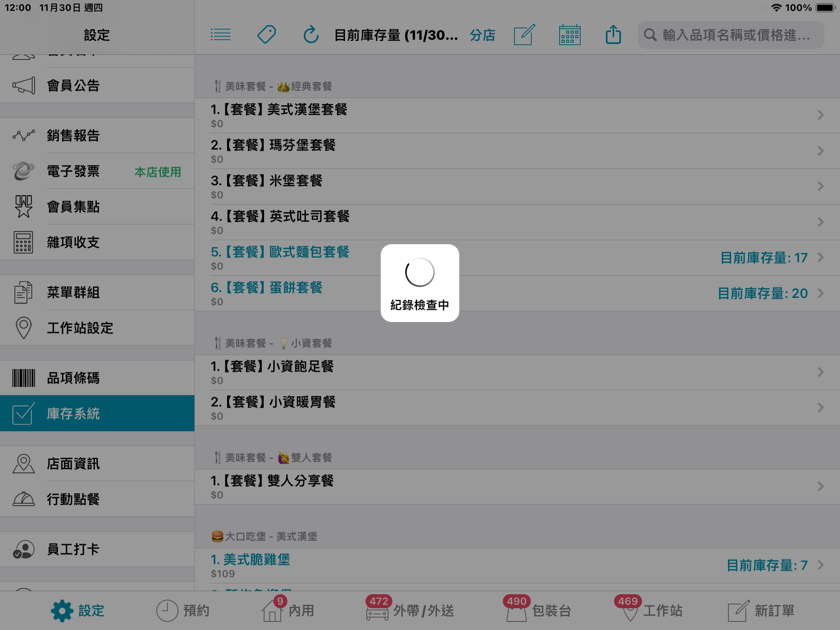This screenshot has width=840, height=630.
Task: Open the list view icon in toolbar
Action: [x=220, y=35]
